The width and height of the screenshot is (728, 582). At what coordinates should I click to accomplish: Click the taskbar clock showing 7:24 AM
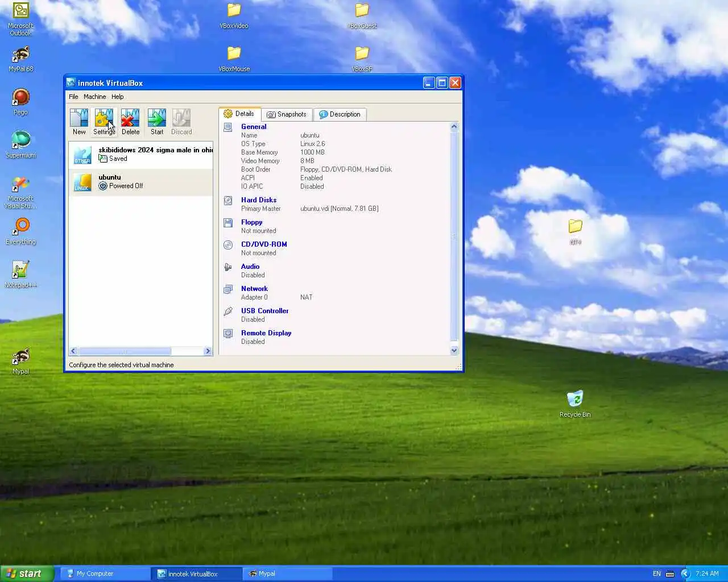(x=707, y=573)
